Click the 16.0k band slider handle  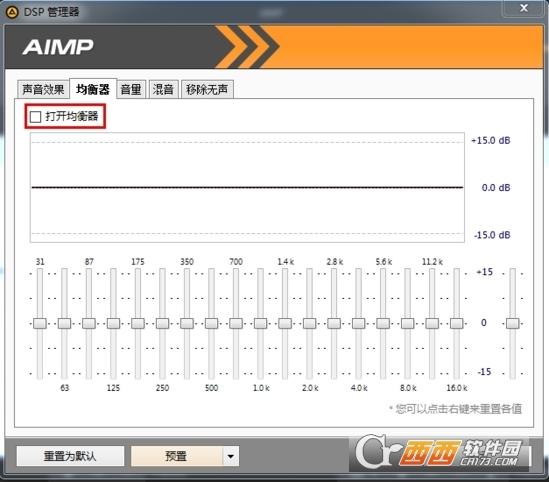click(457, 323)
